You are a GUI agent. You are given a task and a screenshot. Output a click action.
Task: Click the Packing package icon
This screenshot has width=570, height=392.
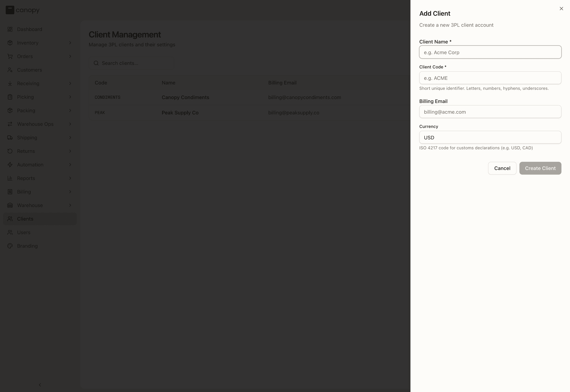tap(10, 110)
